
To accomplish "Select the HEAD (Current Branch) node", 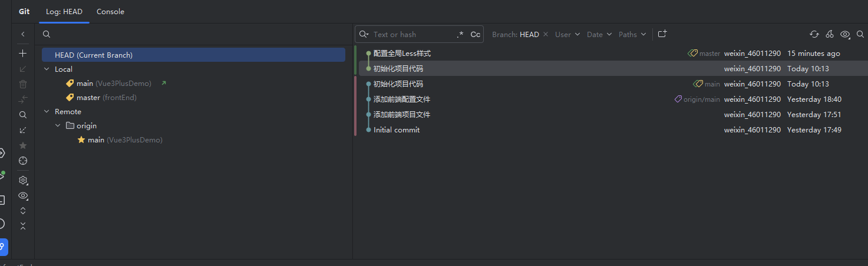I will 193,55.
